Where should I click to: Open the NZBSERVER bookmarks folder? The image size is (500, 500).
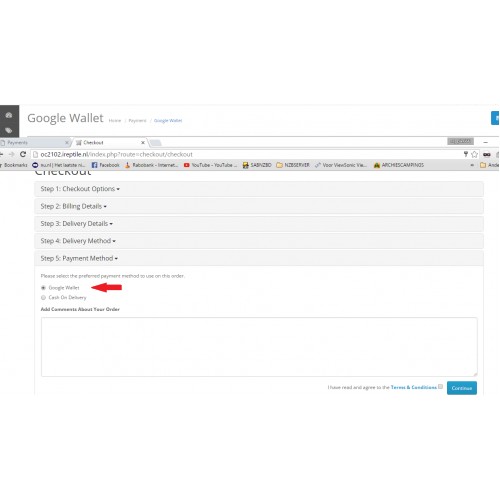click(x=293, y=165)
